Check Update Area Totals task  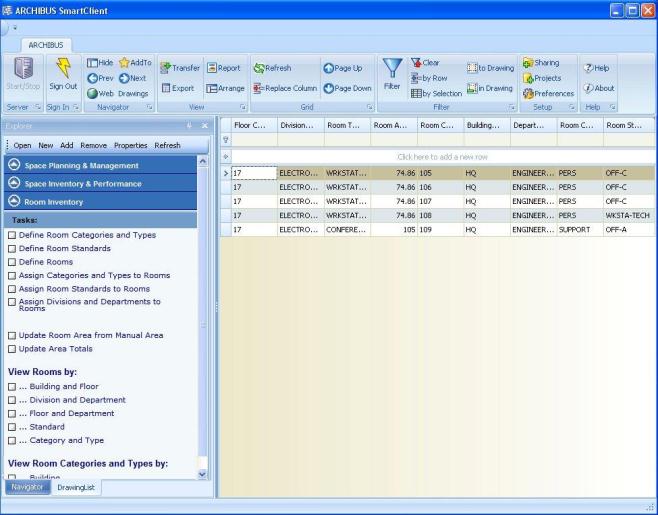click(12, 349)
